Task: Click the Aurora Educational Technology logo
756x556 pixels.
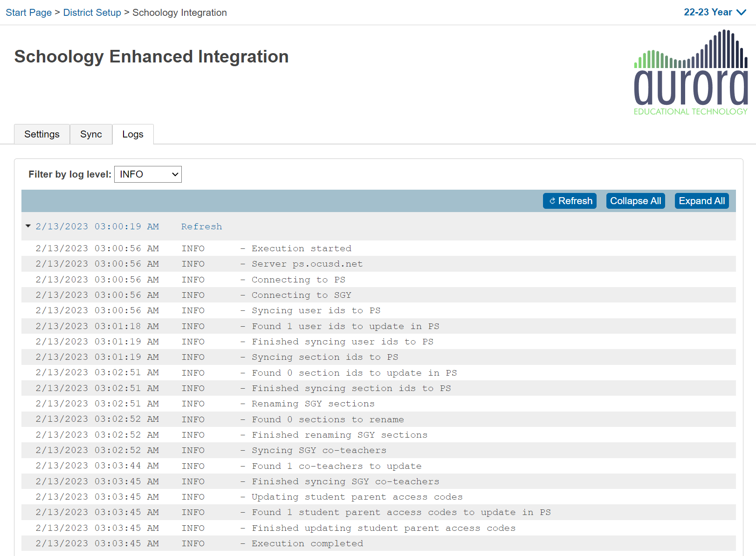Action: [x=690, y=73]
